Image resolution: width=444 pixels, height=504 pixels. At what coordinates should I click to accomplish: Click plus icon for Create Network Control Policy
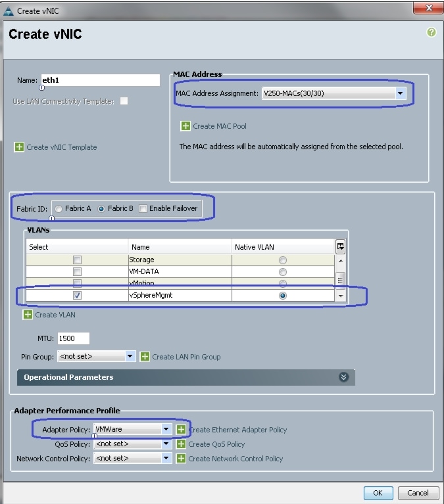[x=181, y=459]
